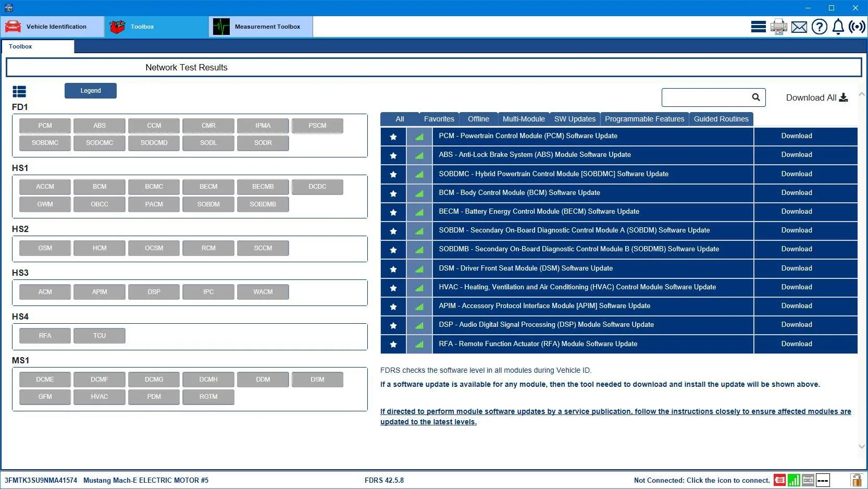
Task: Select the RGTM module button in MS1
Action: [x=208, y=397]
